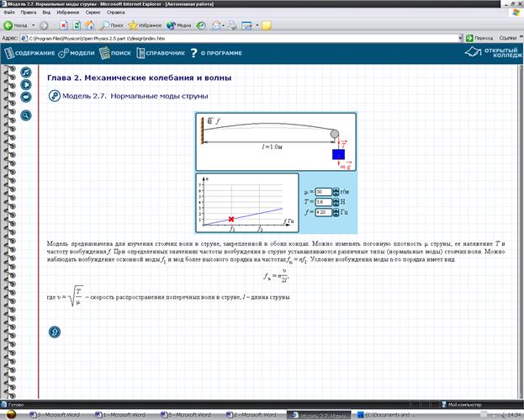Open the Файл menu

pos(9,13)
